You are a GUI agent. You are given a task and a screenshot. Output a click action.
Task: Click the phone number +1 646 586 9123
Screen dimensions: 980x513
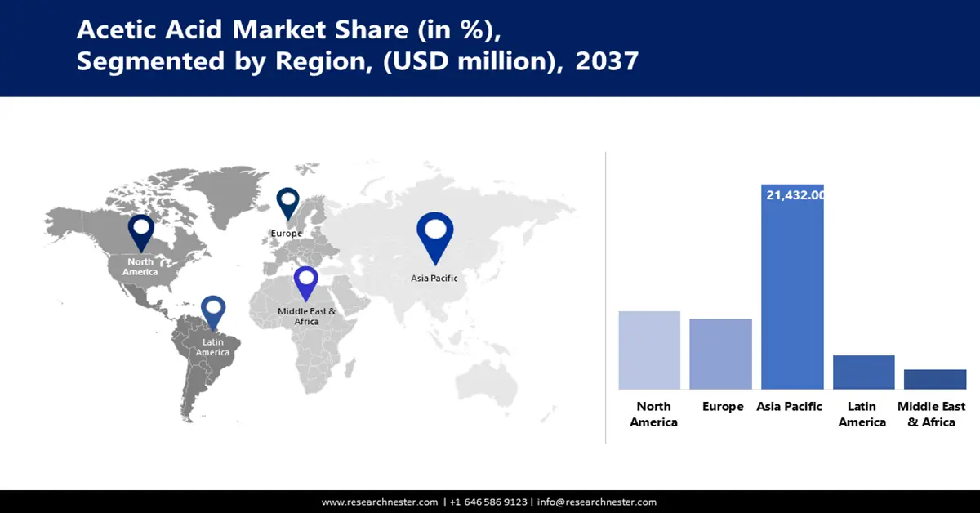tap(488, 502)
